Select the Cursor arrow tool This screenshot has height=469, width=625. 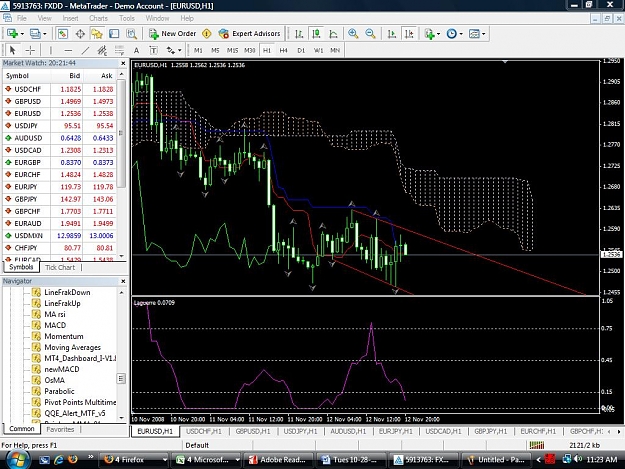coord(12,50)
